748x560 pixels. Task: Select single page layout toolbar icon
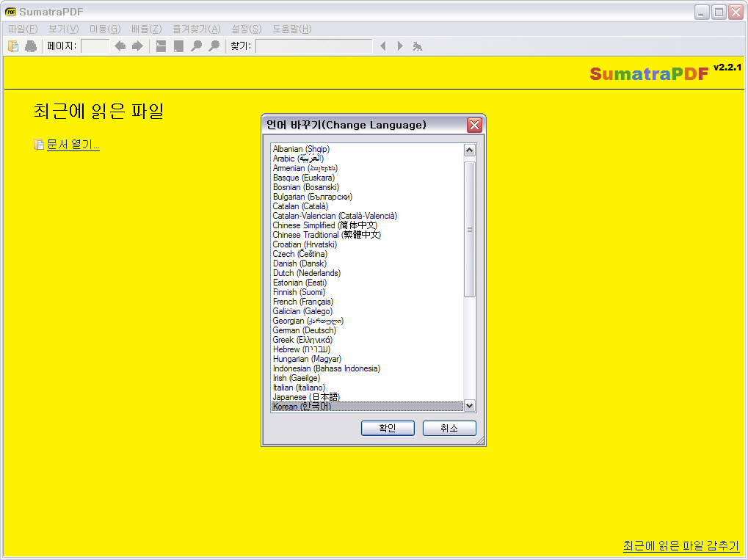point(179,46)
